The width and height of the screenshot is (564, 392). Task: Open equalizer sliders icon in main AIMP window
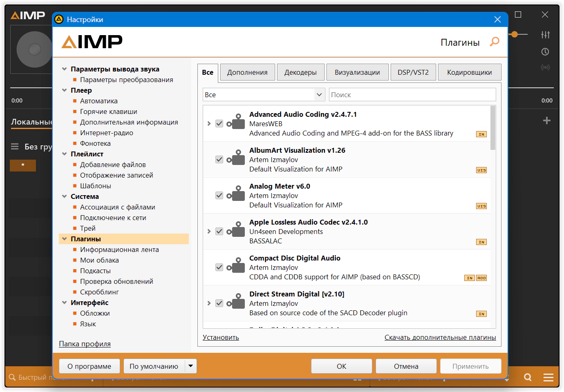(x=545, y=35)
